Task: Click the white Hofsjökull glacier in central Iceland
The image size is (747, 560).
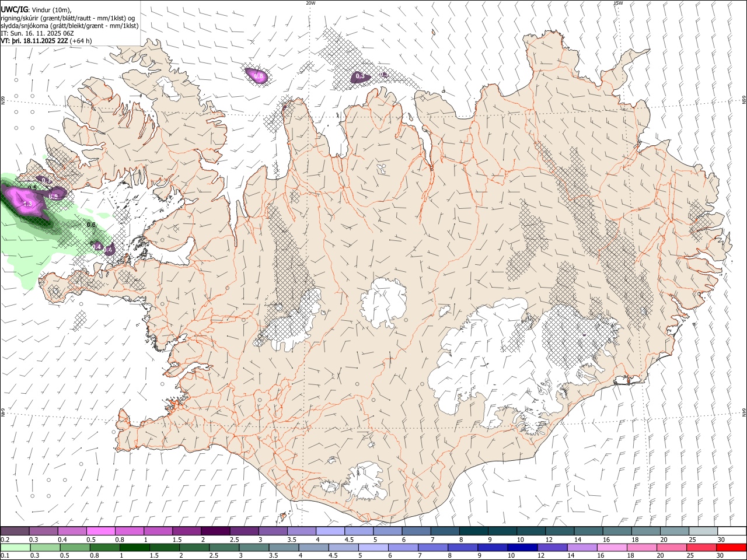Action: tap(383, 302)
